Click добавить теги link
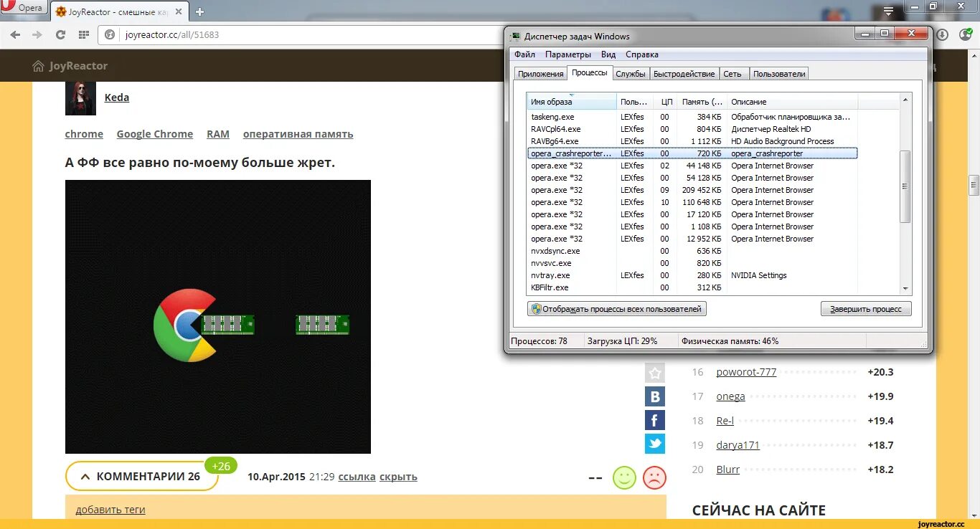Image resolution: width=980 pixels, height=529 pixels. pyautogui.click(x=110, y=510)
